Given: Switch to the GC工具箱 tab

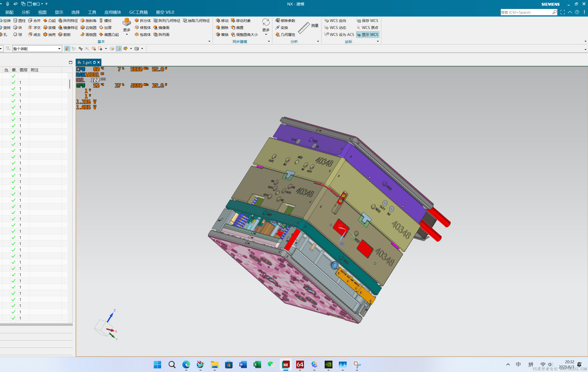Looking at the screenshot, I should [139, 12].
